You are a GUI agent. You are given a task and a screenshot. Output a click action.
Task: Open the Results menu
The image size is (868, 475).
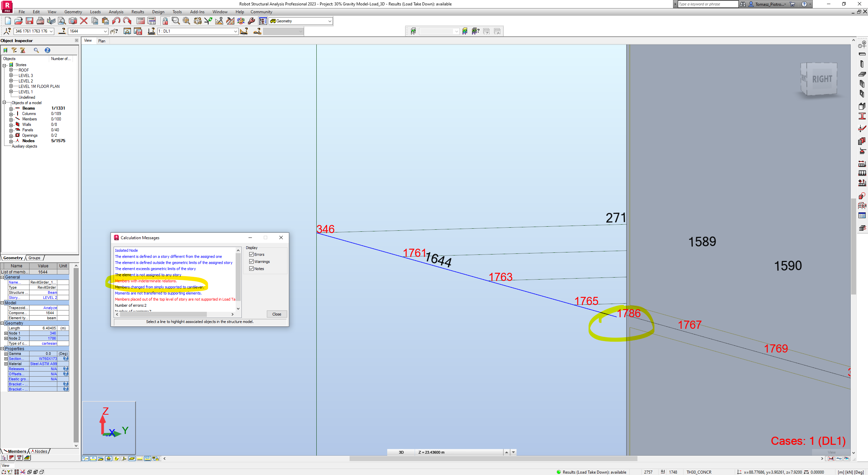[138, 12]
